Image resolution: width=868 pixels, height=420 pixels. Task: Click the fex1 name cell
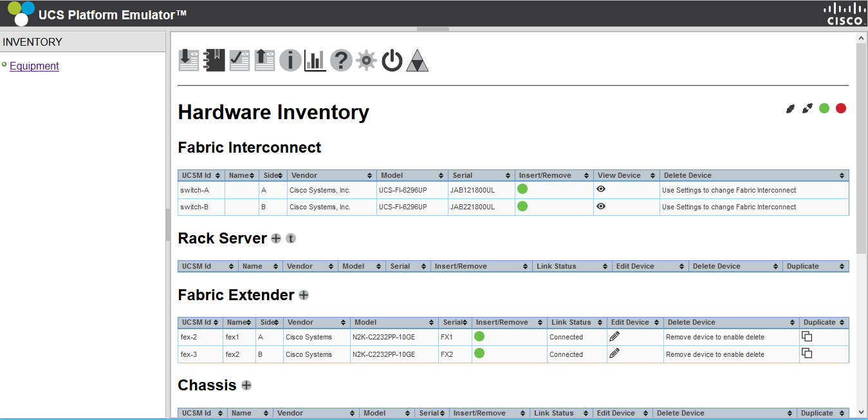(239, 337)
